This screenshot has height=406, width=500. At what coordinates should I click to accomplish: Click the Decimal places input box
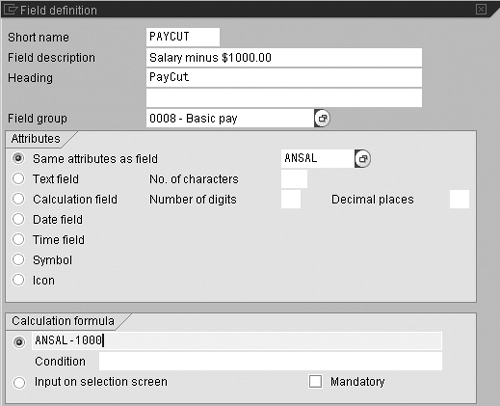(459, 199)
